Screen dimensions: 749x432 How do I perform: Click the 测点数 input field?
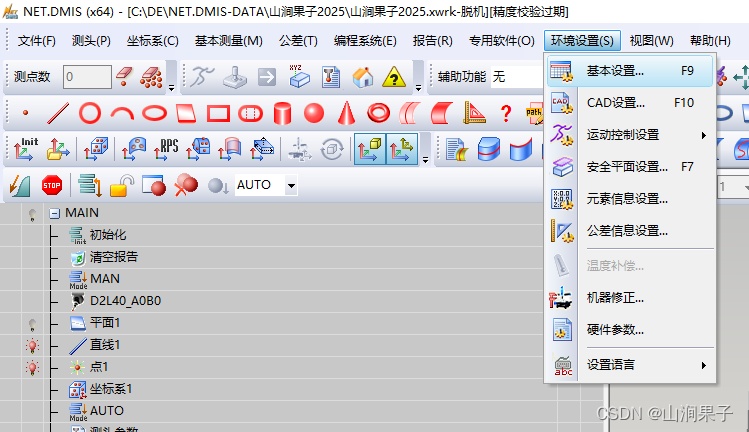87,76
